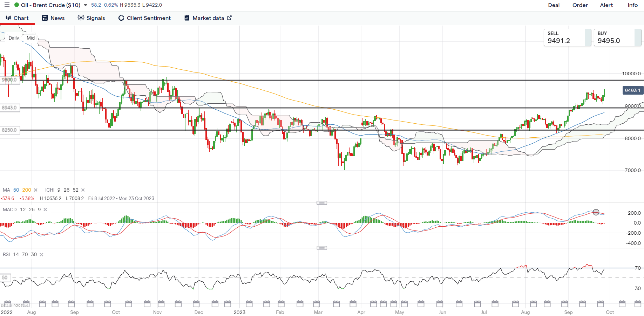Click the blue 50 moving average value
This screenshot has height=316, width=644.
click(16, 190)
